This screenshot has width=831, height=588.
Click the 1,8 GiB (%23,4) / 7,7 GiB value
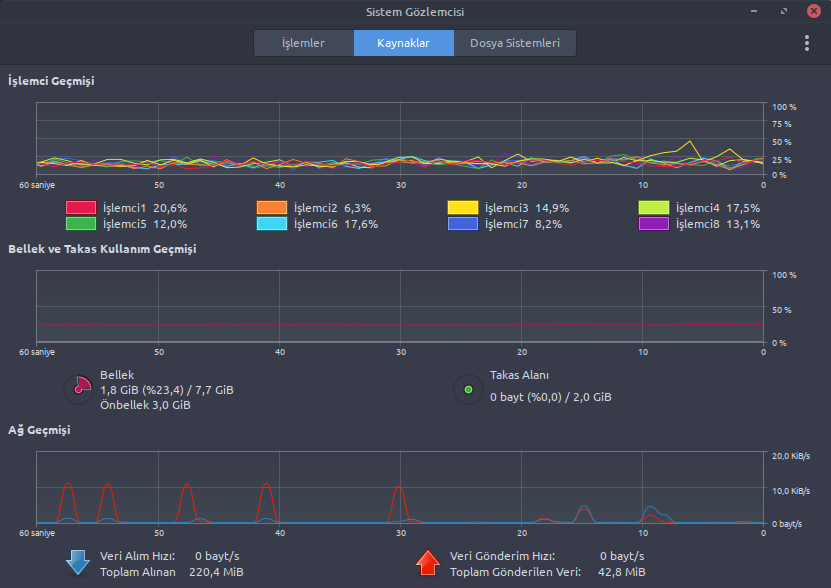[167, 390]
